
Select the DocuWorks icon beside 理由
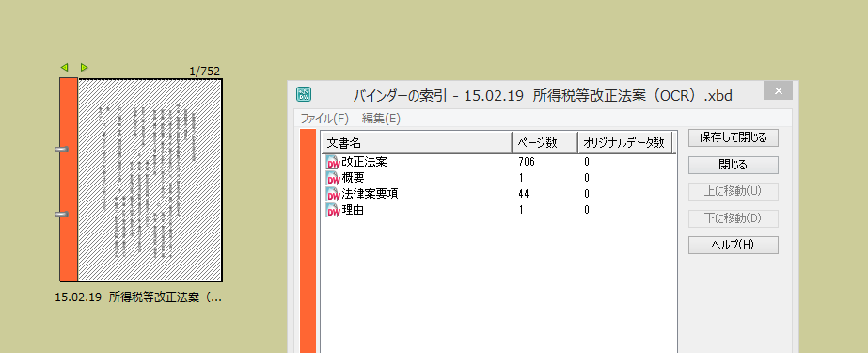332,210
